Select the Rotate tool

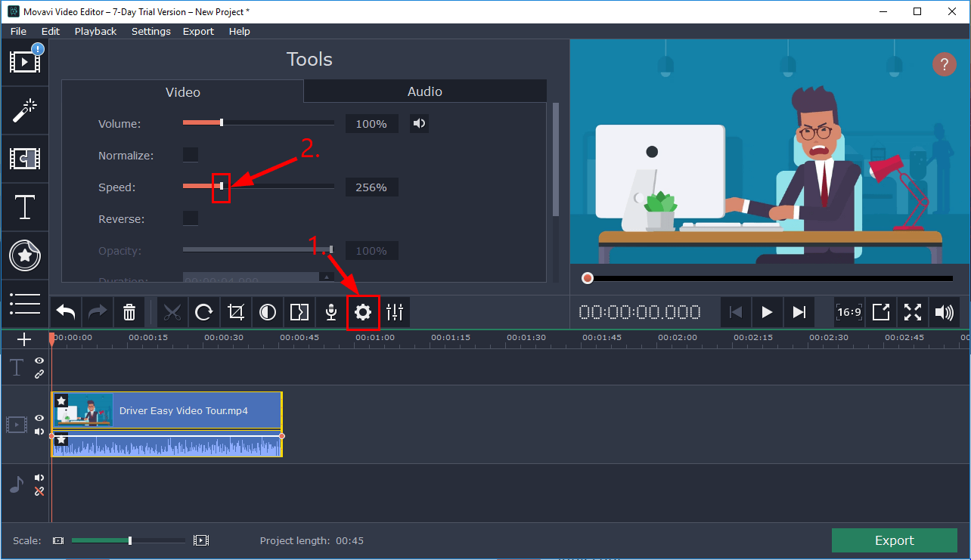[x=204, y=311]
